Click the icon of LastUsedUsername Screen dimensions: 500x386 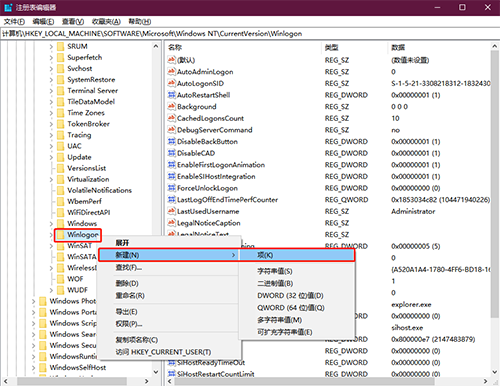[x=171, y=211]
